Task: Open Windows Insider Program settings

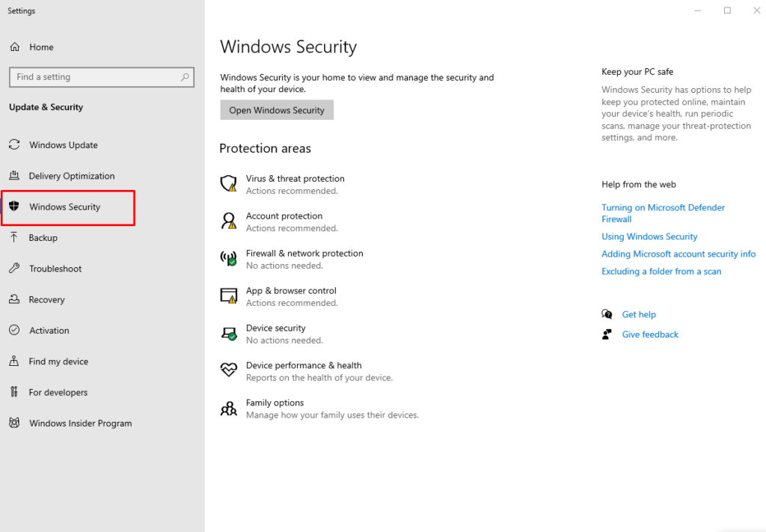Action: pos(81,424)
